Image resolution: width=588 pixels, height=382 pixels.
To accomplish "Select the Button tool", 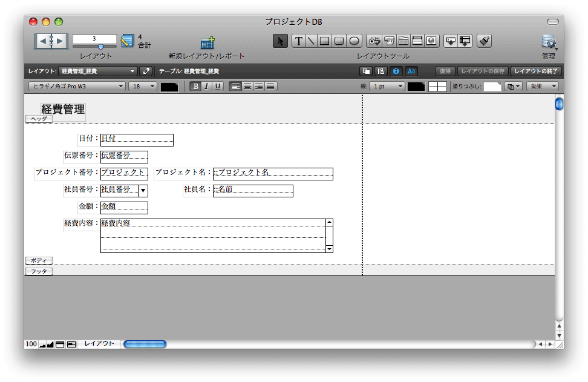I will 389,41.
